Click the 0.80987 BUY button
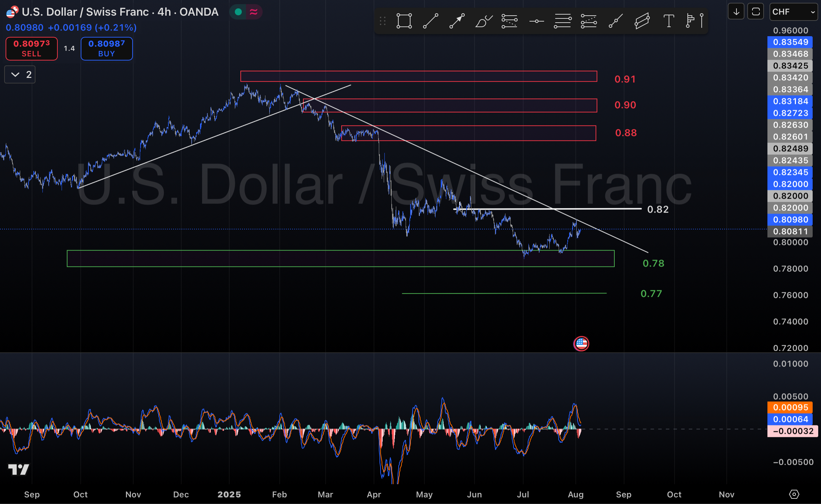 (106, 48)
